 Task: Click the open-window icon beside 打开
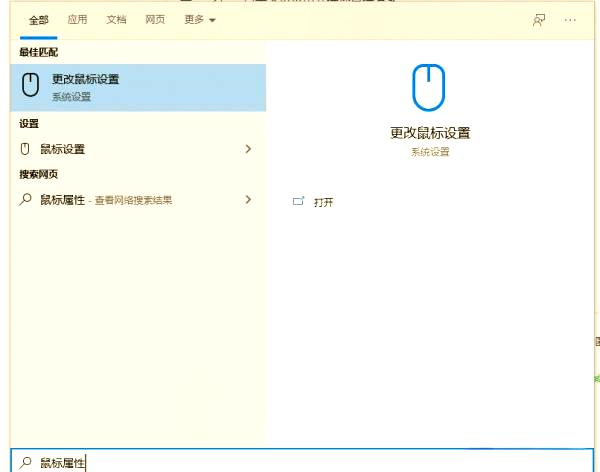[298, 201]
